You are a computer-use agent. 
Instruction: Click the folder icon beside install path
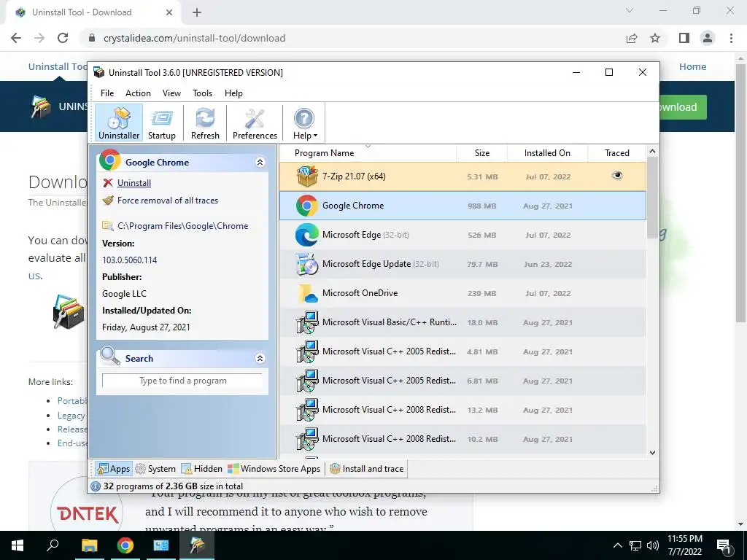pyautogui.click(x=108, y=226)
